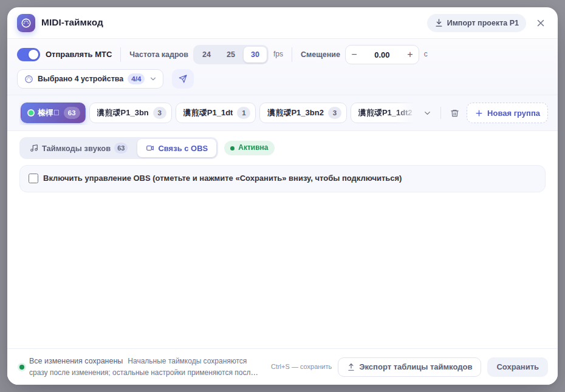Click the Частота кадров label
This screenshot has height=392, width=565.
tap(159, 55)
